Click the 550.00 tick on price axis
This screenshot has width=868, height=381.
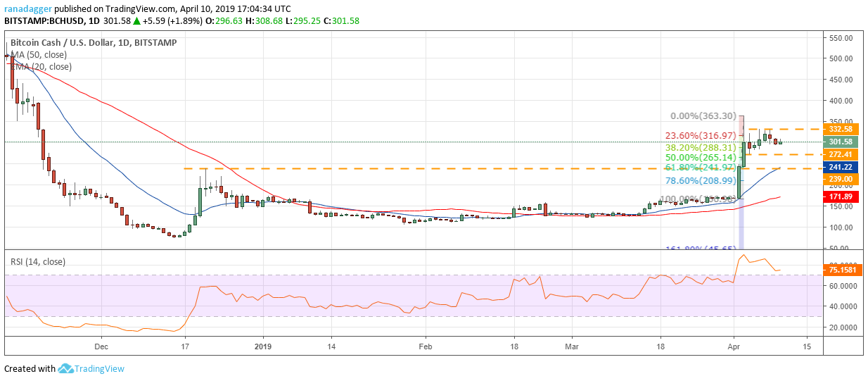pyautogui.click(x=841, y=37)
